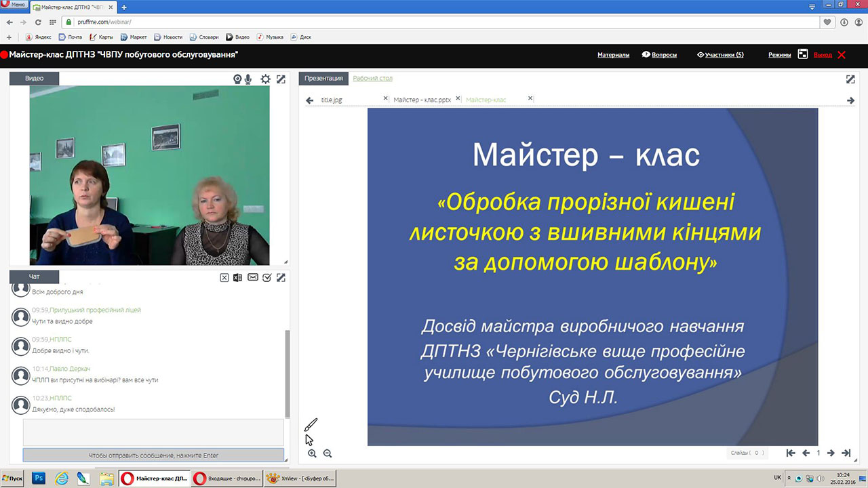Image resolution: width=868 pixels, height=488 pixels.
Task: Expand the Видео panel to fullscreen
Action: [281, 79]
